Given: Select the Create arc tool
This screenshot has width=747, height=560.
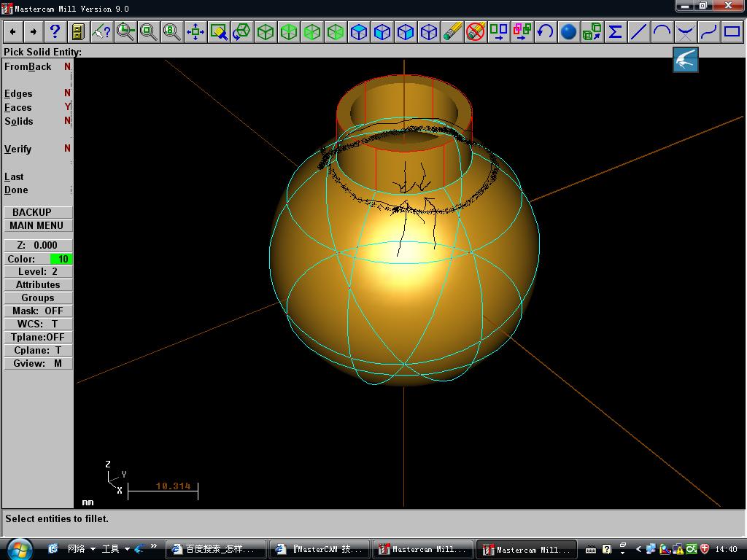Looking at the screenshot, I should coord(662,32).
